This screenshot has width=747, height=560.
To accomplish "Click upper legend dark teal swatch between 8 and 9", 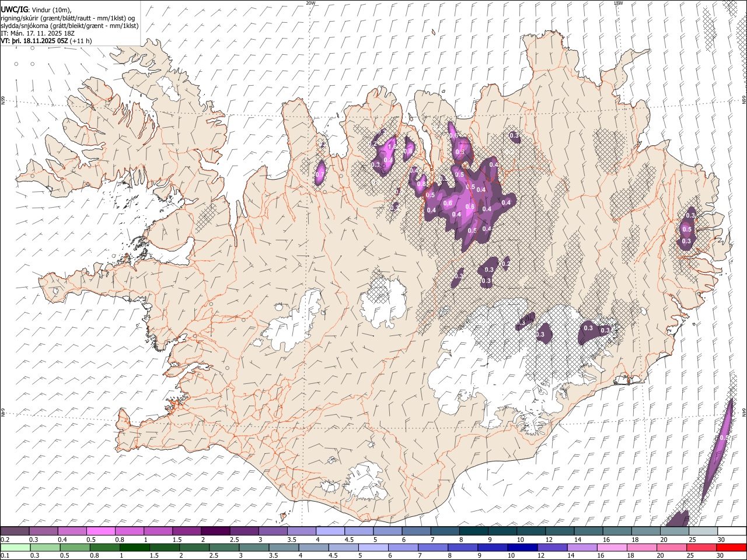I will (x=473, y=531).
